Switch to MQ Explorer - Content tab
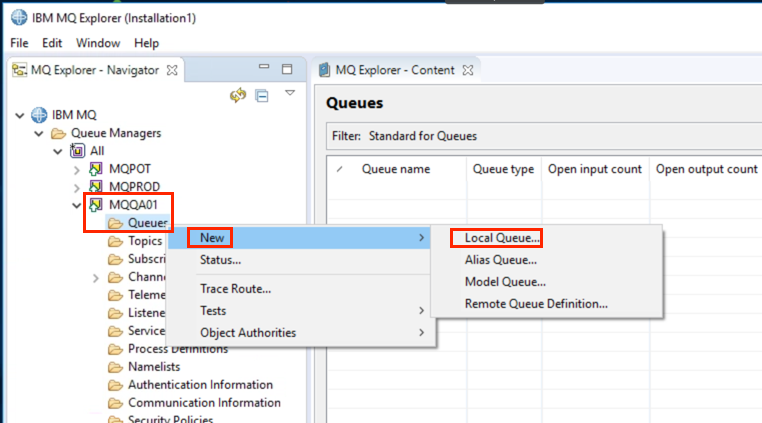The image size is (762, 423). (x=396, y=70)
